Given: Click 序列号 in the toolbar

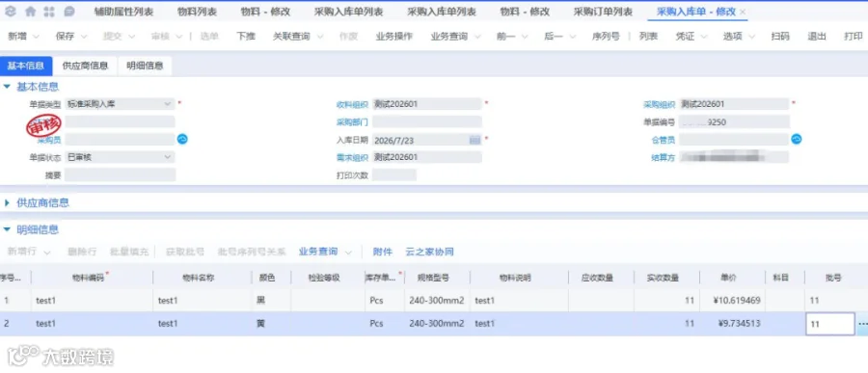Looking at the screenshot, I should [606, 37].
